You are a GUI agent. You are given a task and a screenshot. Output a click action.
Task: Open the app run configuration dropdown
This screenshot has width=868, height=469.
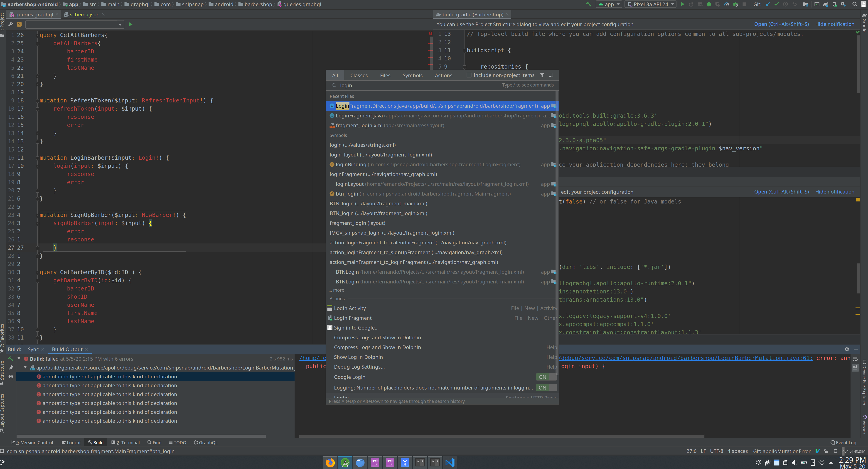(609, 4)
